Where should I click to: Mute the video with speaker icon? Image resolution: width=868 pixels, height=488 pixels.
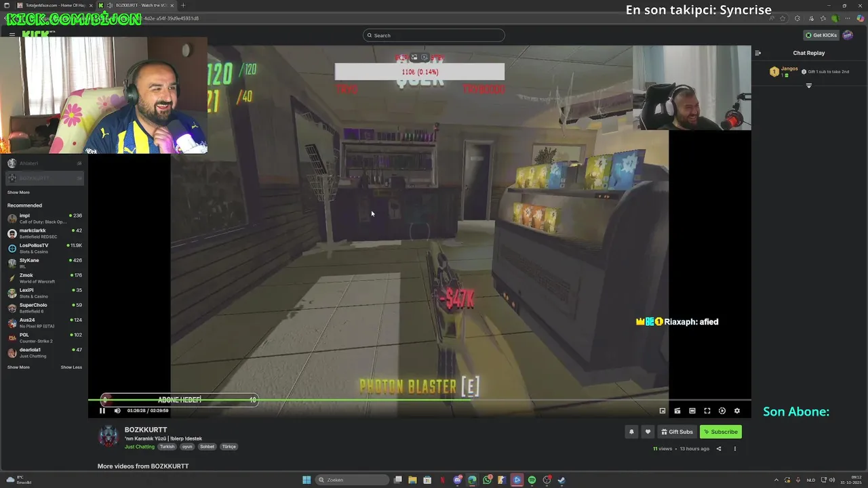click(x=117, y=411)
